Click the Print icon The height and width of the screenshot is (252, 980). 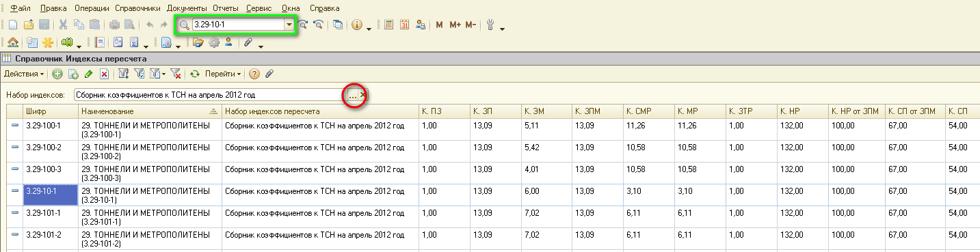pos(114,25)
